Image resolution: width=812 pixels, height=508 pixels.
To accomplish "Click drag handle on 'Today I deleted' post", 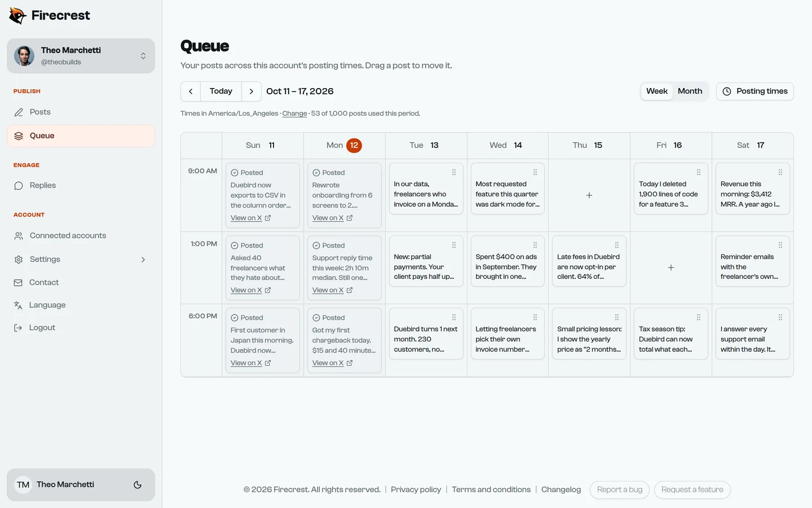I will pyautogui.click(x=699, y=172).
